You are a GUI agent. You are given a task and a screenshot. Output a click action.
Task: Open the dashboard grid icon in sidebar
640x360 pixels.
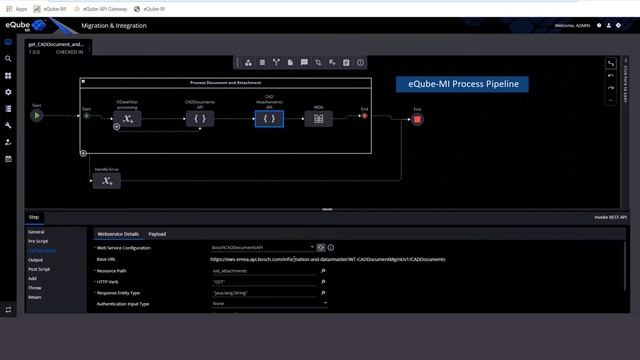[x=8, y=76]
